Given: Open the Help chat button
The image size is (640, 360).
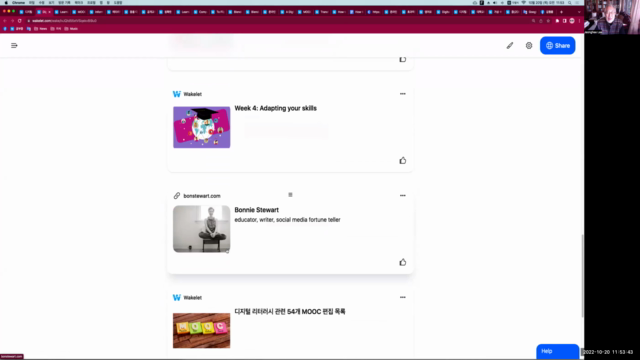Looking at the screenshot, I should point(558,351).
